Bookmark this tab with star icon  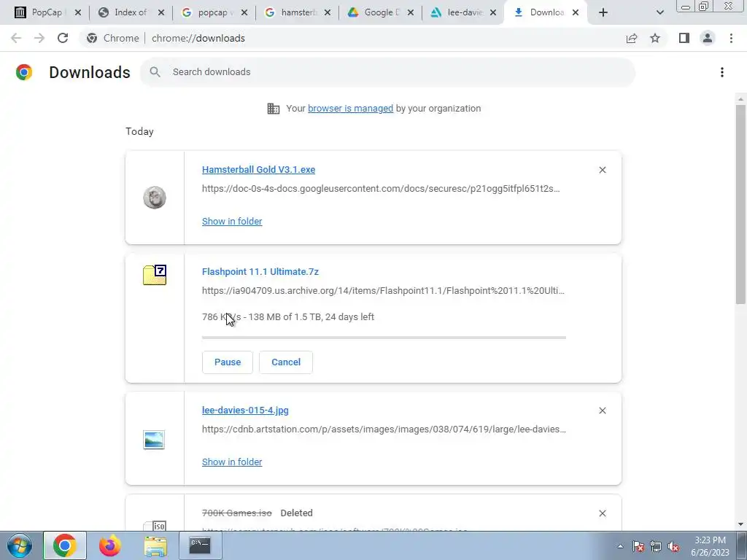pos(655,38)
